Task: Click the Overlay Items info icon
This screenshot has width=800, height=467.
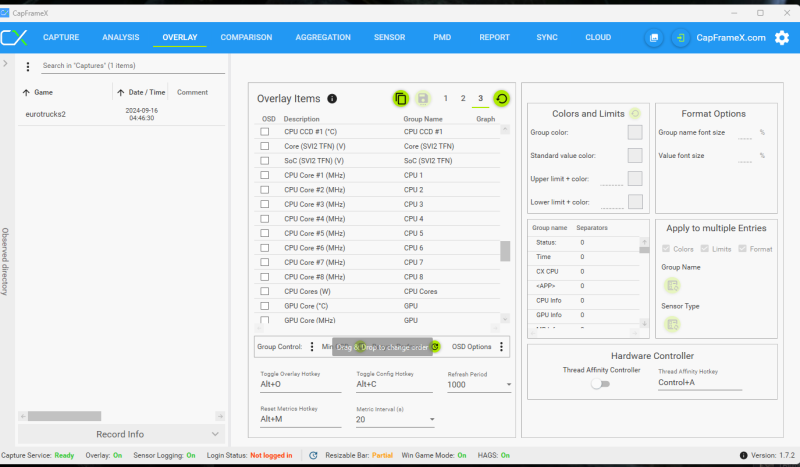Action: [x=332, y=99]
